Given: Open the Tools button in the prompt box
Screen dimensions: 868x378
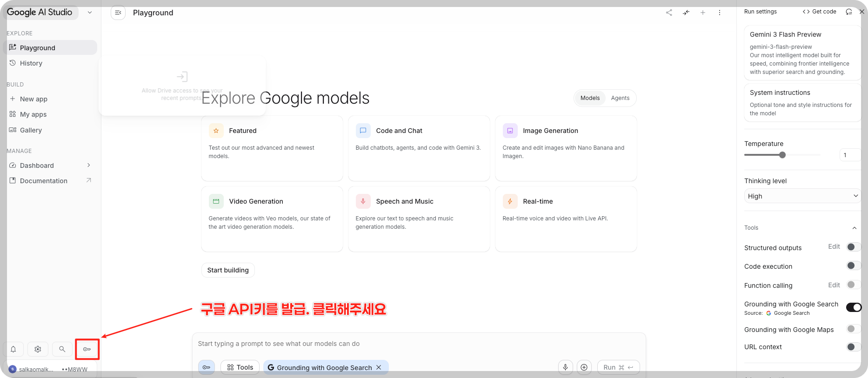Looking at the screenshot, I should [240, 367].
